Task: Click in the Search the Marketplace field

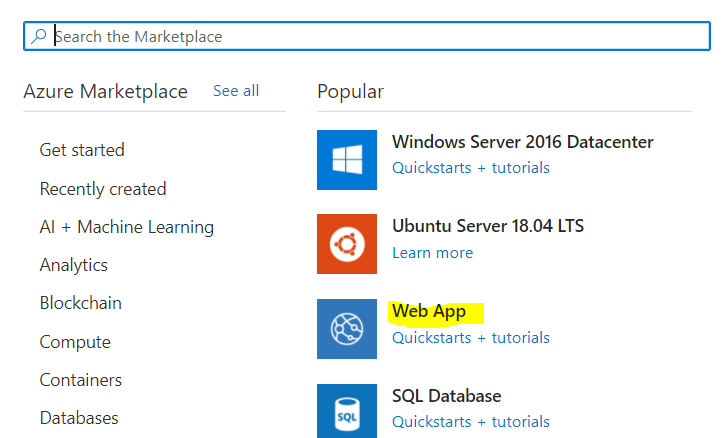Action: (x=370, y=36)
